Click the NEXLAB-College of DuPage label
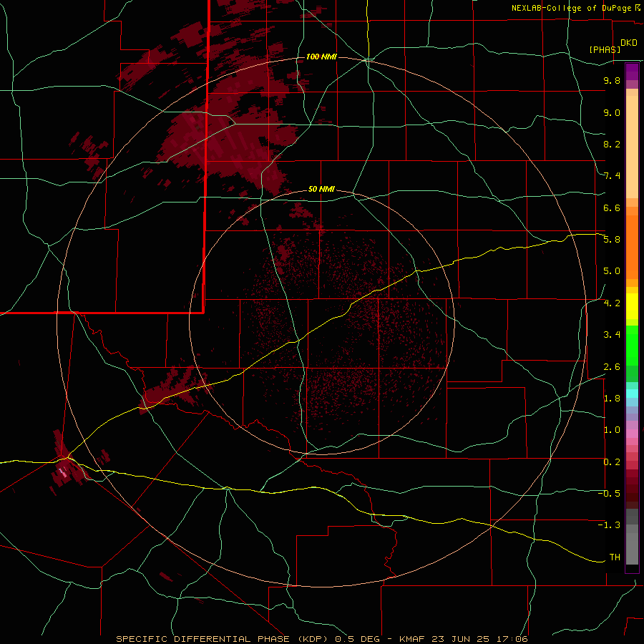The height and width of the screenshot is (644, 644). 571,8
